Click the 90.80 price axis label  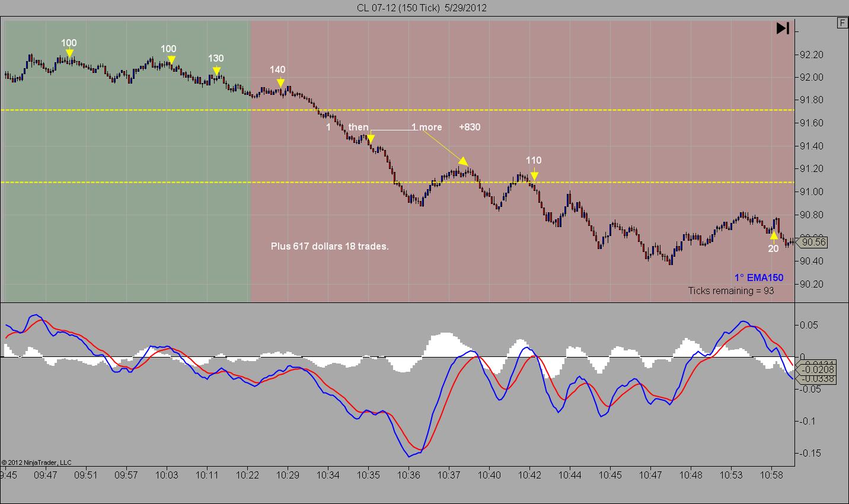(x=811, y=215)
